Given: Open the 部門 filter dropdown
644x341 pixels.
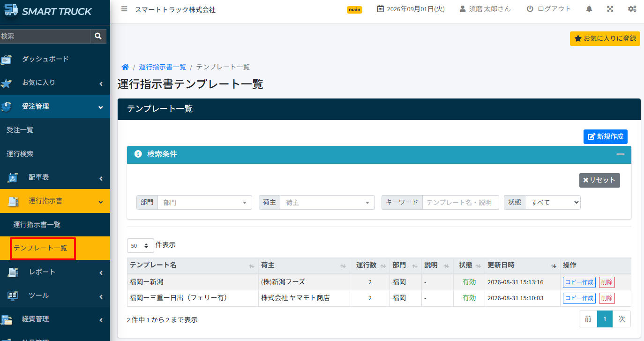Looking at the screenshot, I should point(205,203).
